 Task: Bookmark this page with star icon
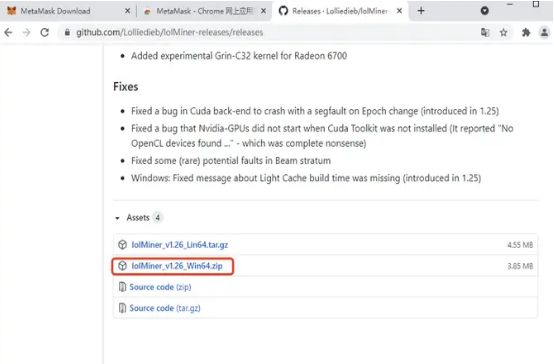tap(503, 33)
